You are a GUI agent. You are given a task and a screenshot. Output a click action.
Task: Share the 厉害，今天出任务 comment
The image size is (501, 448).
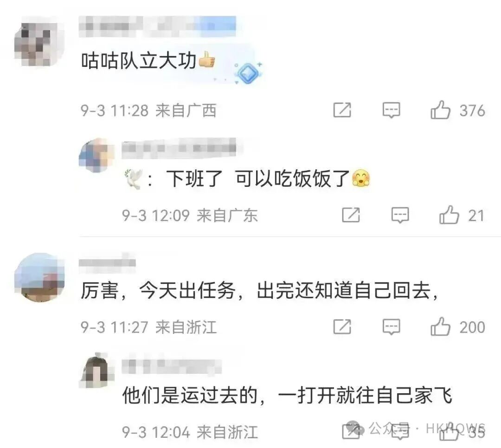pyautogui.click(x=342, y=326)
